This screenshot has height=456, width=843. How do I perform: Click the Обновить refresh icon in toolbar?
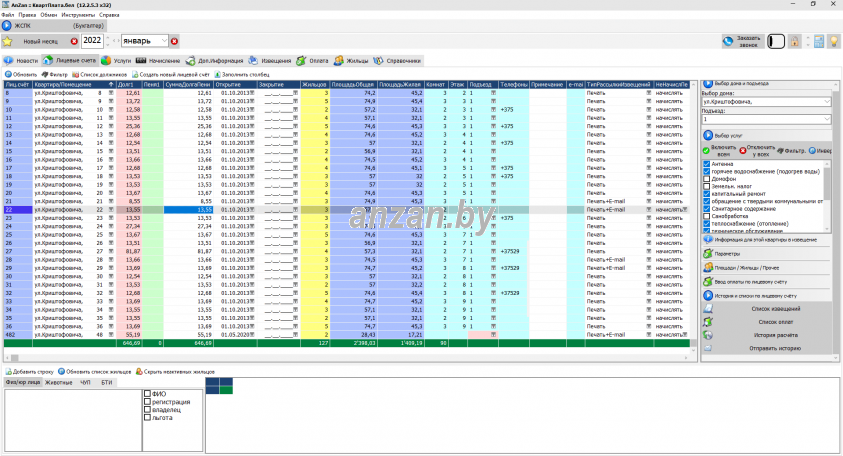(9, 75)
